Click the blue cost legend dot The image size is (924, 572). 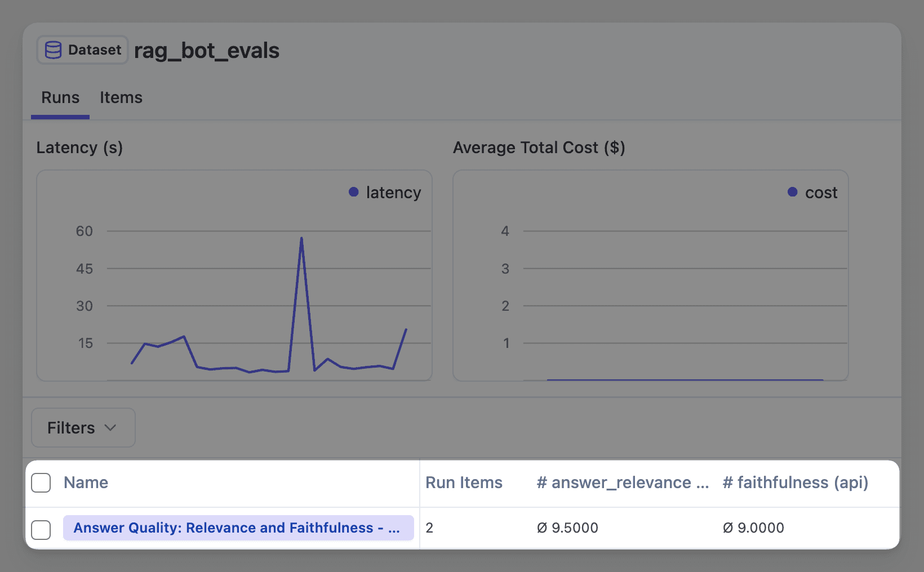[792, 192]
